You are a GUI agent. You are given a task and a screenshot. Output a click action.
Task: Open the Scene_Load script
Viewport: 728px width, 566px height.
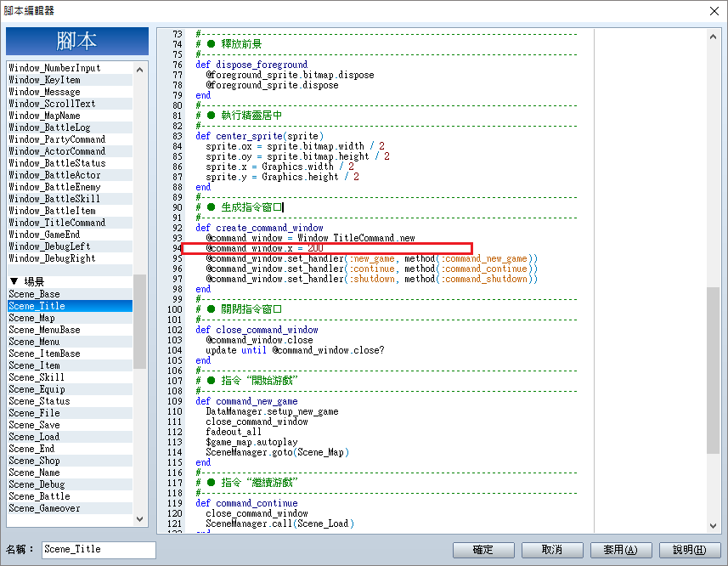coord(71,437)
